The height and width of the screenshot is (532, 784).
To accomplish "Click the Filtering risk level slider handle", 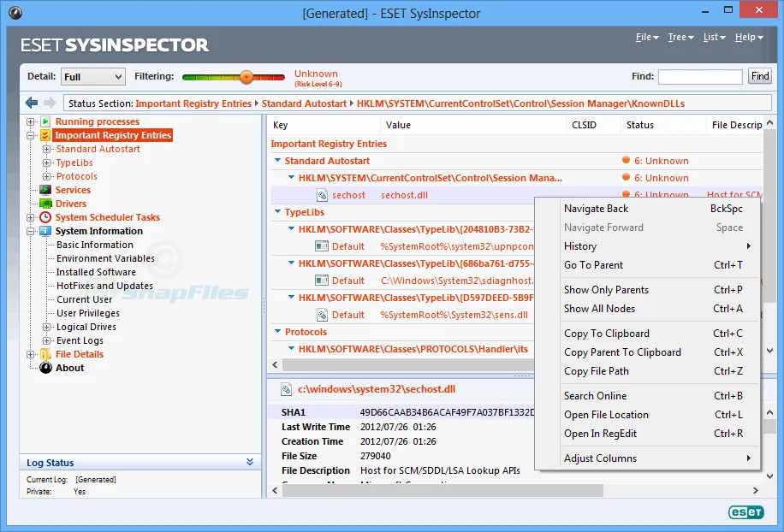I will (x=246, y=77).
